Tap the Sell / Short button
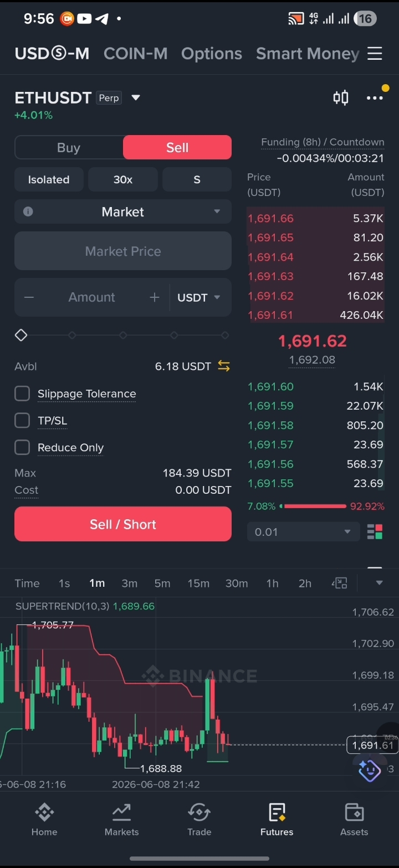 coord(123,524)
